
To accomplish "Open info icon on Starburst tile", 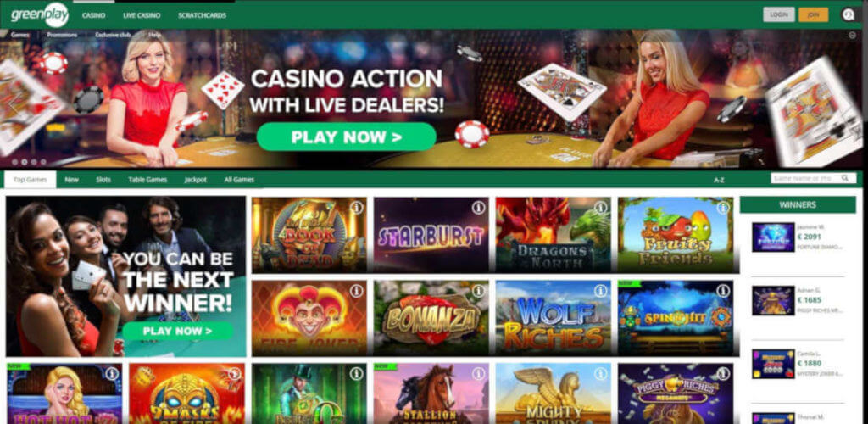I will (x=478, y=208).
